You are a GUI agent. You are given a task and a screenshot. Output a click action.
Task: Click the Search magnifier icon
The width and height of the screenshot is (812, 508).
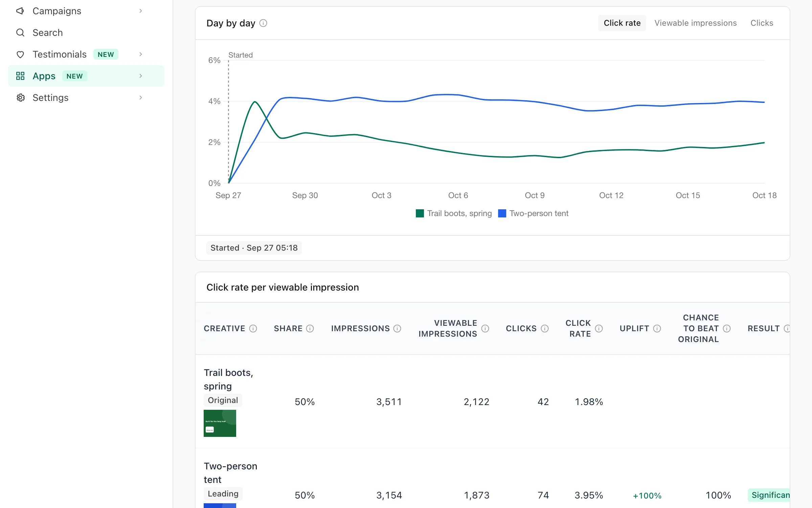(x=20, y=33)
